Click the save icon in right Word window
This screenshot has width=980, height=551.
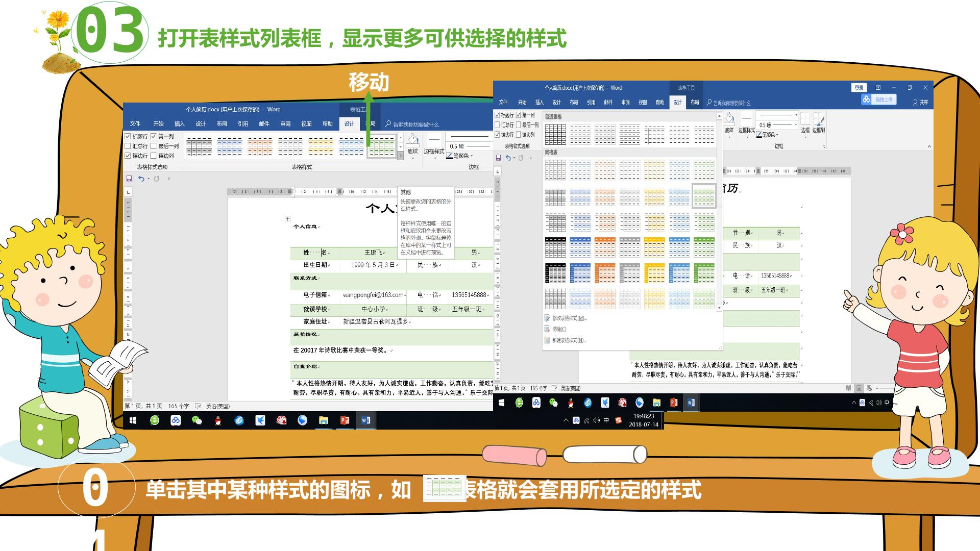tap(499, 158)
